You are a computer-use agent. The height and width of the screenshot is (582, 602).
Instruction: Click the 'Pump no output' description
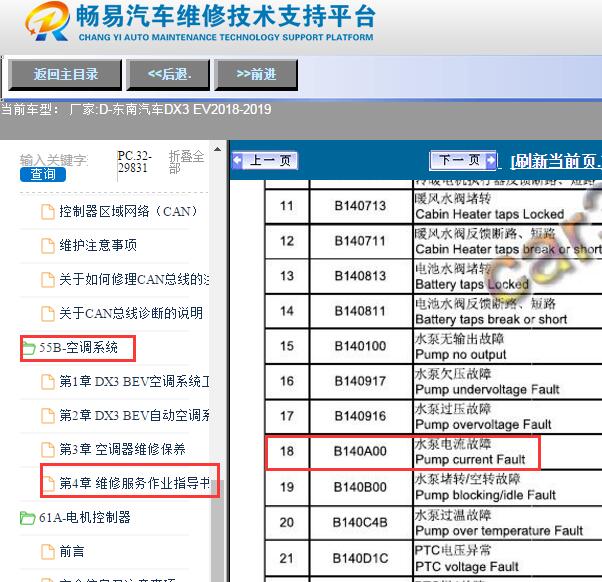(461, 354)
